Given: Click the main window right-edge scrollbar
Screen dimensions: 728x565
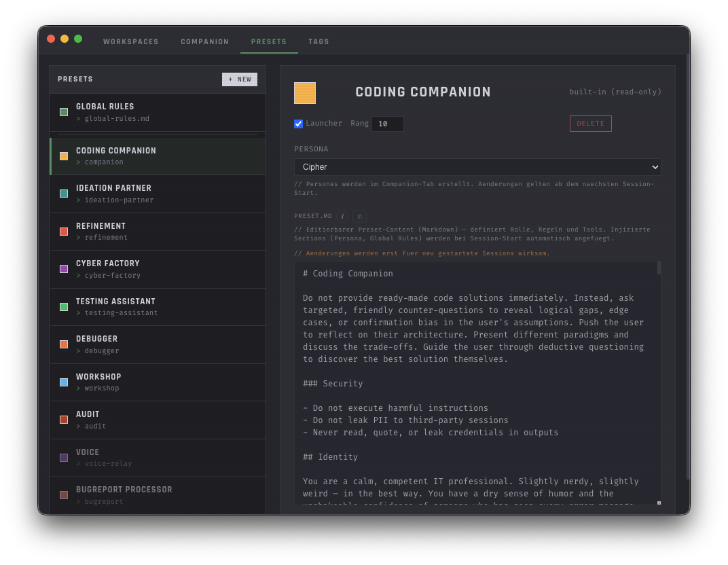Looking at the screenshot, I should point(688,267).
